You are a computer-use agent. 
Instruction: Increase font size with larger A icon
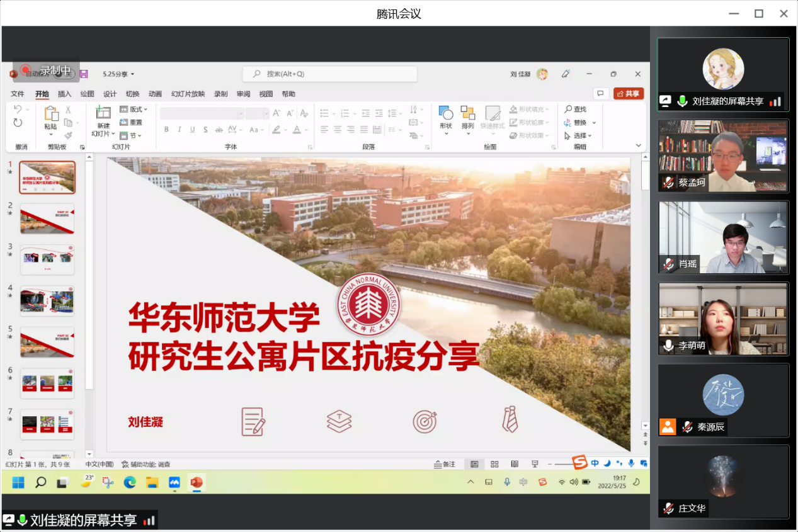click(x=277, y=113)
